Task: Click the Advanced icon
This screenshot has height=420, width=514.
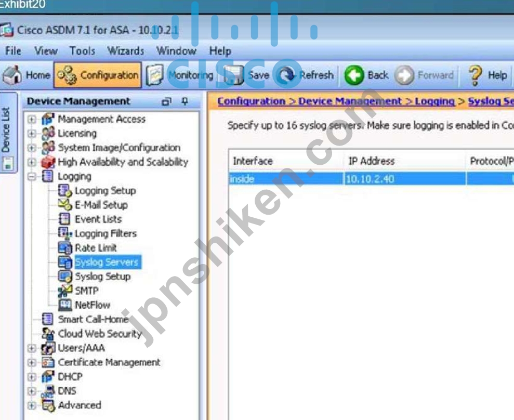Action: [x=48, y=406]
